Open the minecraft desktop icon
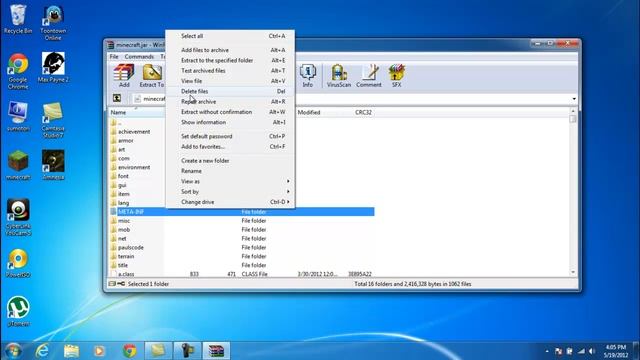Viewport: 640px width, 360px height. pyautogui.click(x=18, y=165)
